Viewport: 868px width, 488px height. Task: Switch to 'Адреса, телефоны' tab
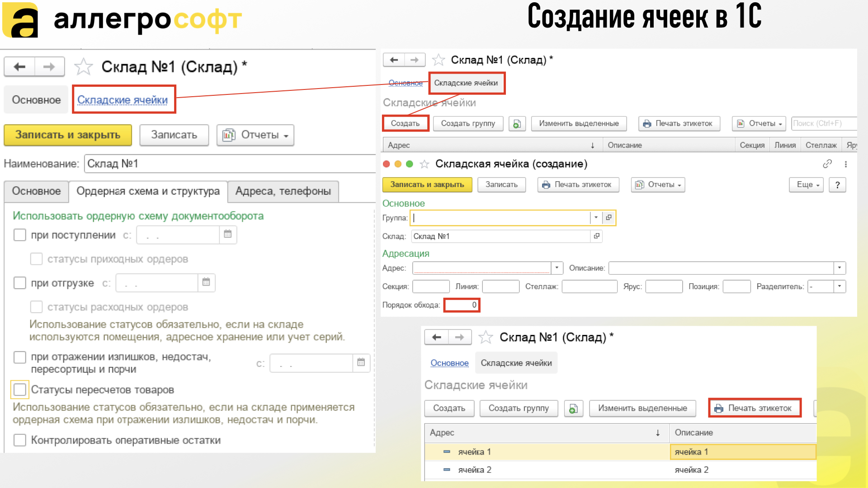pyautogui.click(x=283, y=191)
